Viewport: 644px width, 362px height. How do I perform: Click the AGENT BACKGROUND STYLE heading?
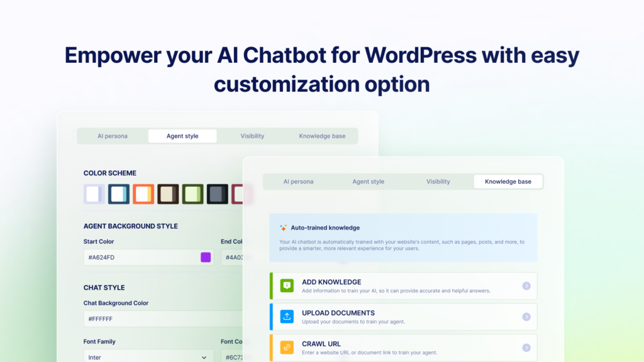click(x=131, y=226)
